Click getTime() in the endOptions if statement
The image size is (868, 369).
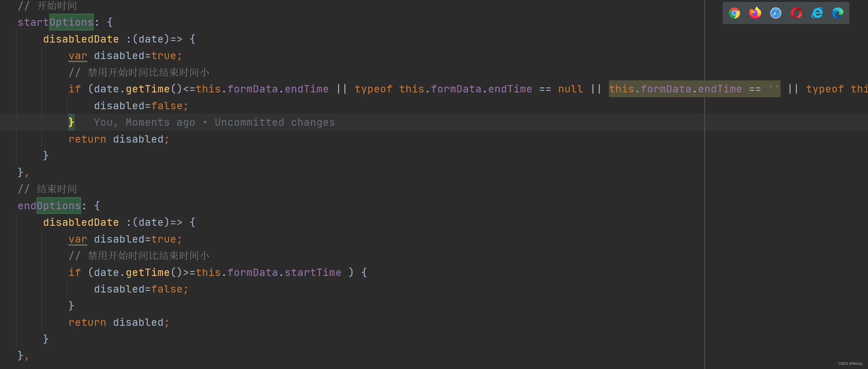point(154,272)
